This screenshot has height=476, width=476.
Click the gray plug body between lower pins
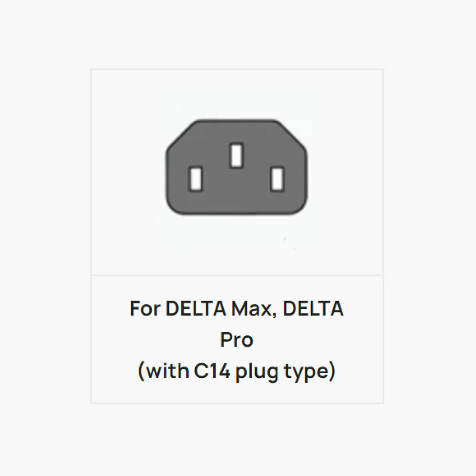coord(237,188)
